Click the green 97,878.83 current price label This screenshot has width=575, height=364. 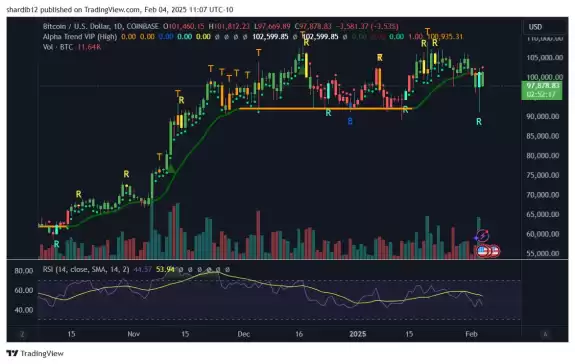[541, 90]
